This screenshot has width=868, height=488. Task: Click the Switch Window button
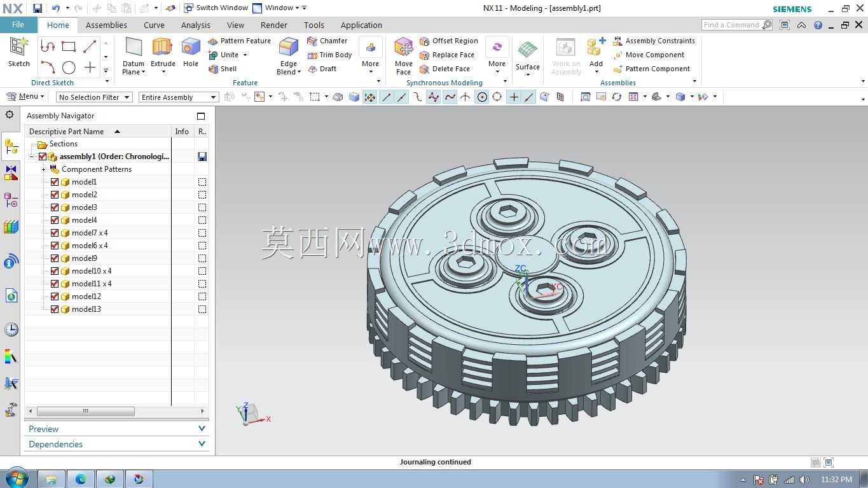216,8
